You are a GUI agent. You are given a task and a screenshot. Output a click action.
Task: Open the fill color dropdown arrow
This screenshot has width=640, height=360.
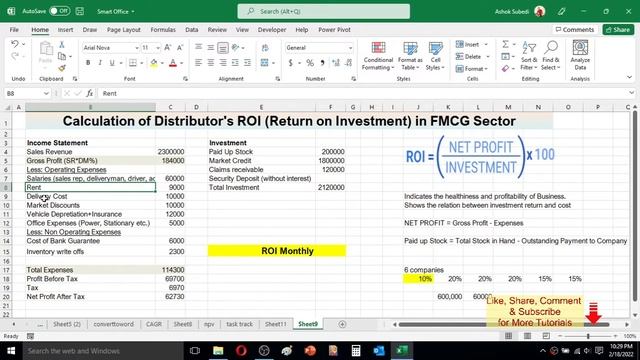pos(162,63)
